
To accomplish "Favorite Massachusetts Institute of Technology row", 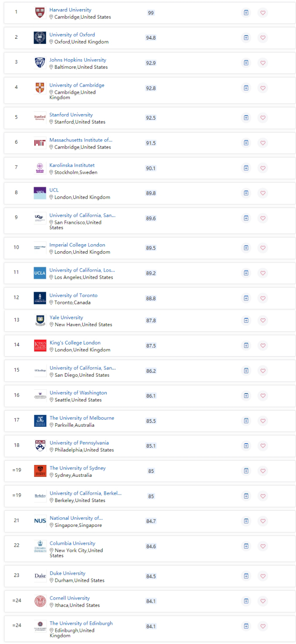I will (262, 143).
